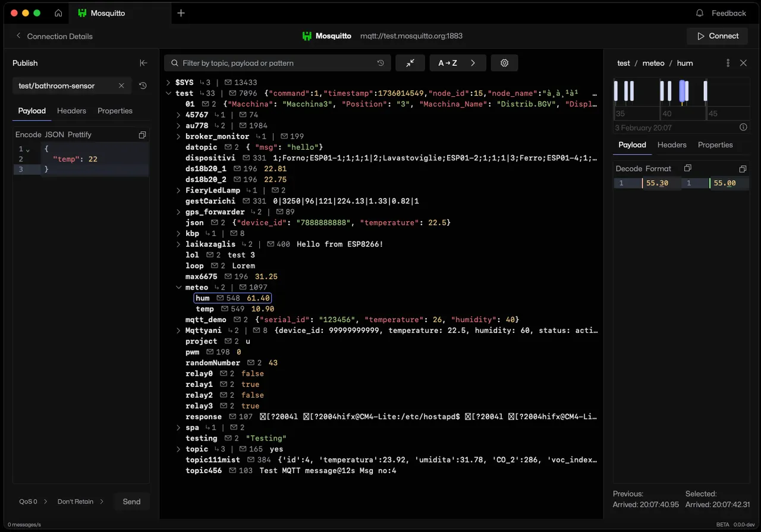Image resolution: width=761 pixels, height=532 pixels.
Task: Copy the selected message payload
Action: (x=743, y=169)
